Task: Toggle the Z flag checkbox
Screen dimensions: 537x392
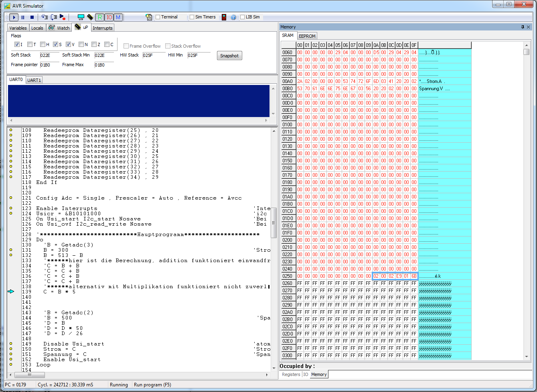Action: (94, 44)
